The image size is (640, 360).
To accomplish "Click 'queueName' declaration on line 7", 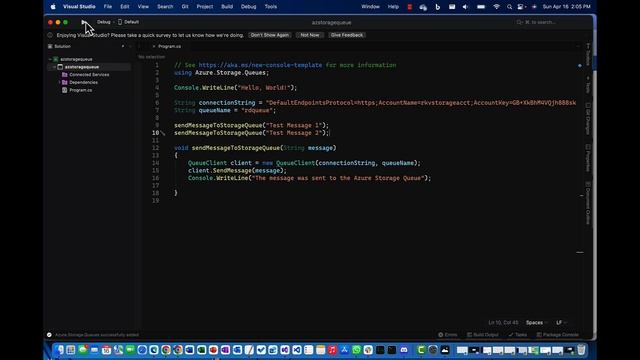I will click(215, 111).
